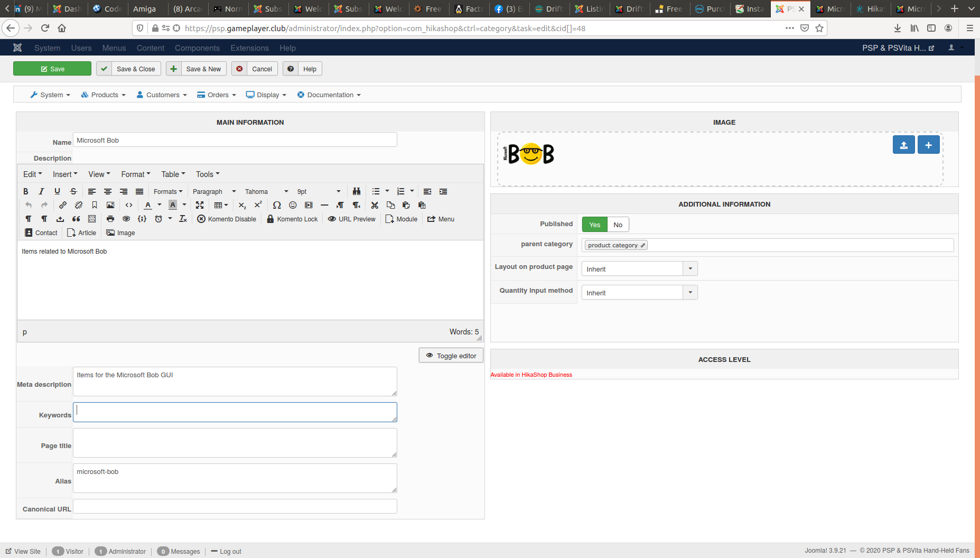Open the Paragraph block format dropdown

[x=214, y=191]
